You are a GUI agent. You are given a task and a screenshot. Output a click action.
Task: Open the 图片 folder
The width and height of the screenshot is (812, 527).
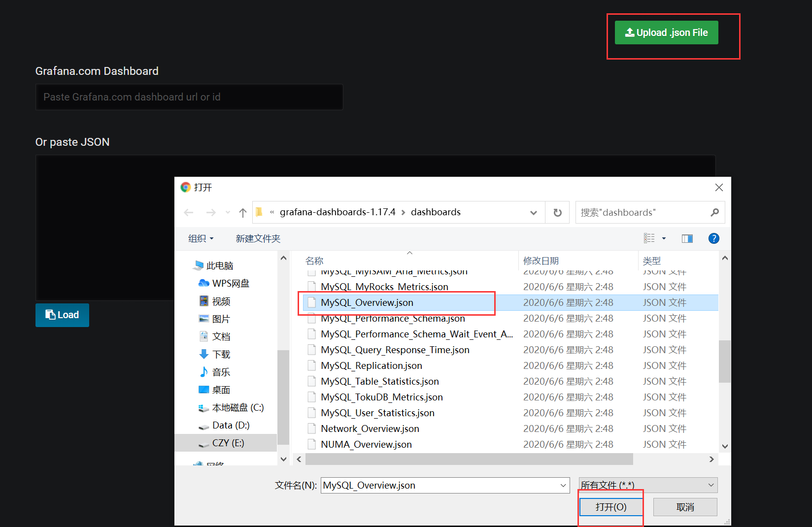(x=215, y=319)
